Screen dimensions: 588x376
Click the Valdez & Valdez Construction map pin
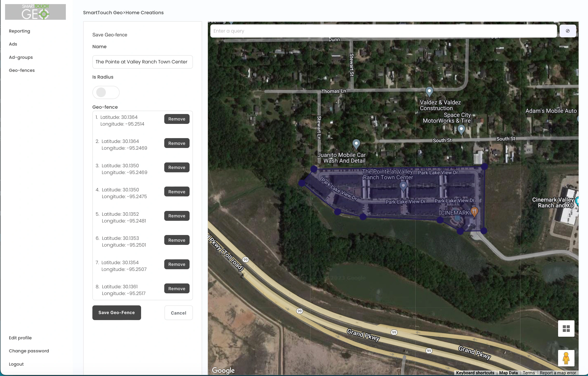pos(429,91)
